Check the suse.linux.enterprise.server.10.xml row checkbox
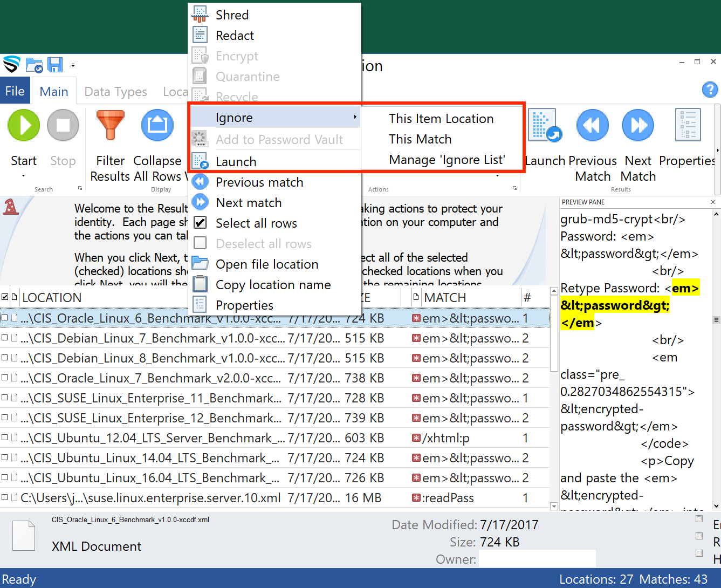The height and width of the screenshot is (588, 721). click(5, 497)
